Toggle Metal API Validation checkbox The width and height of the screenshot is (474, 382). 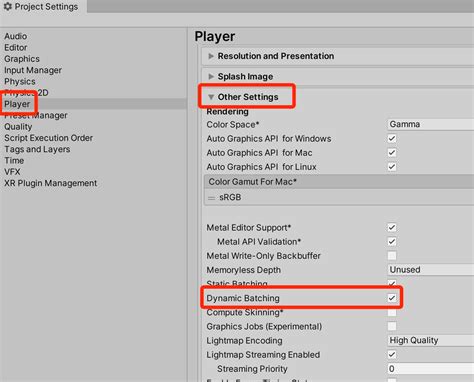392,242
